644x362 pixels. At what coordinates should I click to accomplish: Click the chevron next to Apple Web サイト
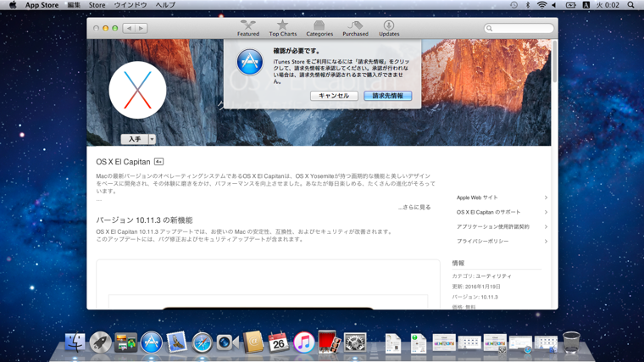click(x=546, y=198)
